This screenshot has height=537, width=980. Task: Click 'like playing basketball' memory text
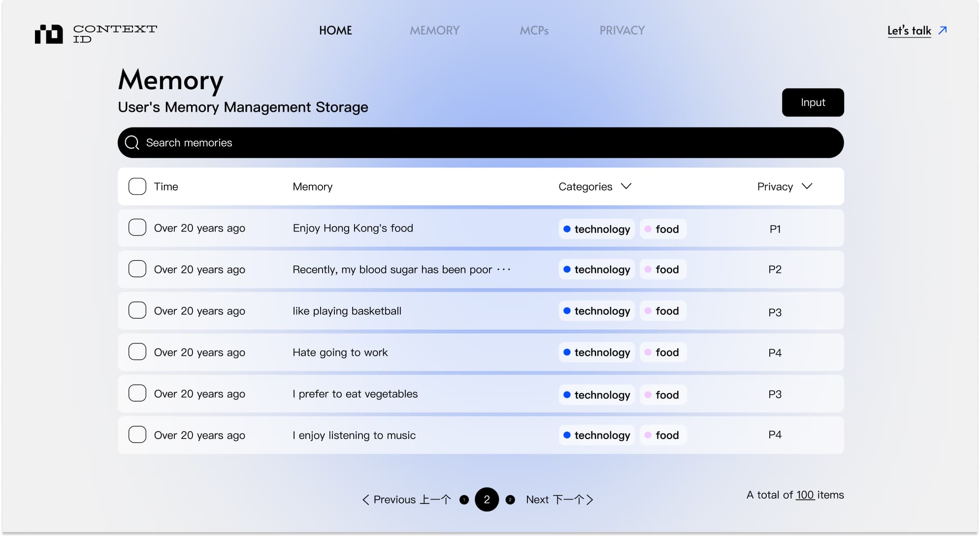347,311
